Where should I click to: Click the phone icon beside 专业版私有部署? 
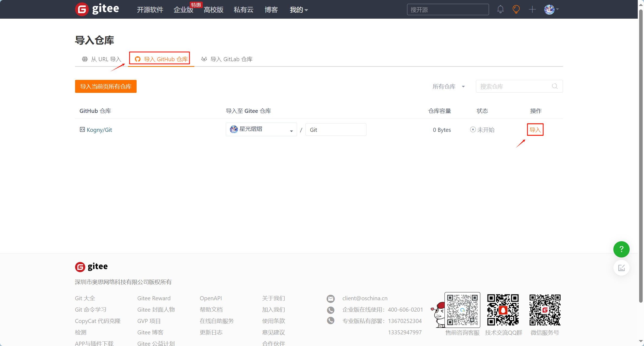[x=330, y=321]
